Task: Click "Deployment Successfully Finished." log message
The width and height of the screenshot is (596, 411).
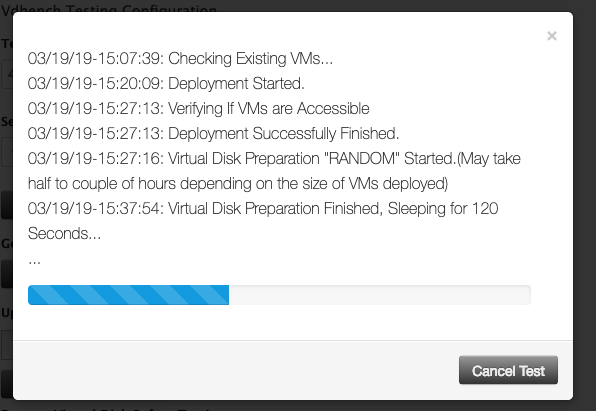Action: pos(213,133)
